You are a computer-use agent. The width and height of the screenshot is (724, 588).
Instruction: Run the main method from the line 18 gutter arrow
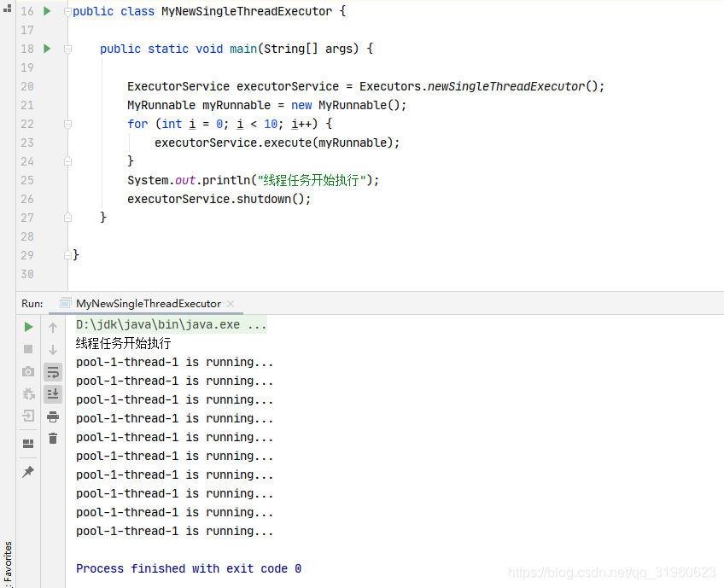pos(47,49)
